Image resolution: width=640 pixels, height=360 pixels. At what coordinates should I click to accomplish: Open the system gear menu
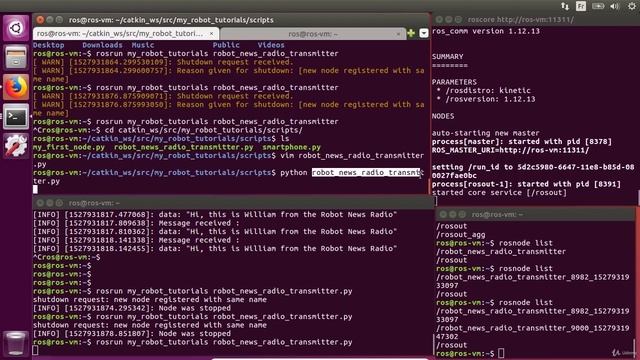click(632, 6)
